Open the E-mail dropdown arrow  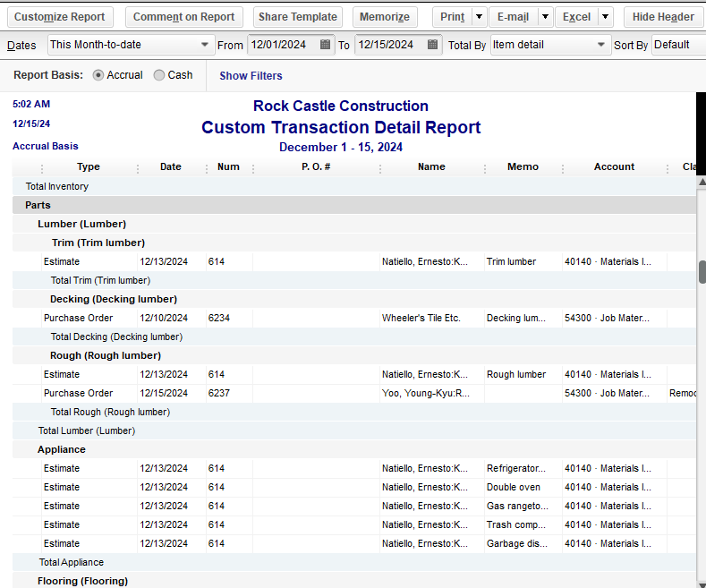(544, 17)
